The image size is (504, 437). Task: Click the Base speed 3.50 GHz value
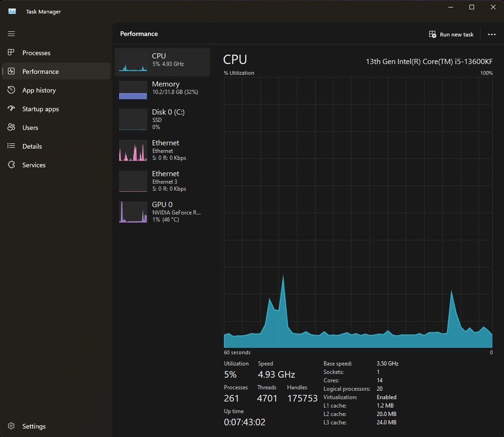click(x=387, y=363)
